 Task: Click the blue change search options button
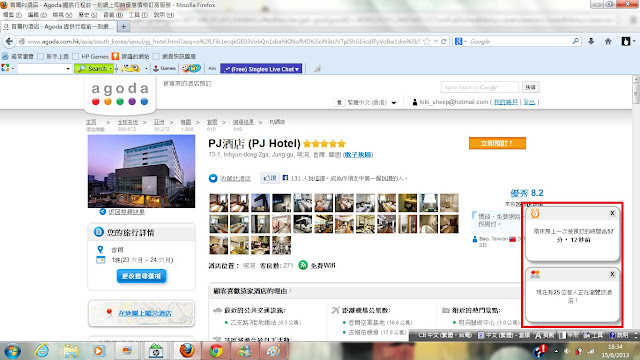tap(141, 276)
